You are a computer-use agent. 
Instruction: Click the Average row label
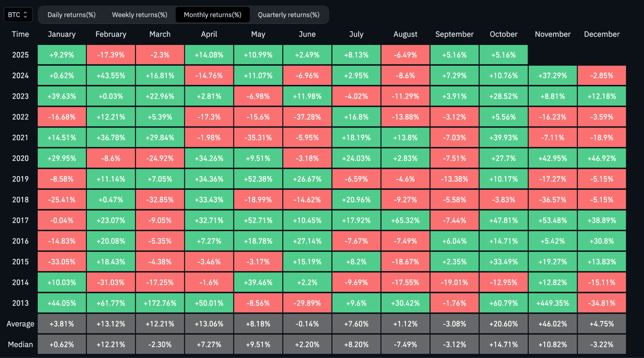click(20, 324)
